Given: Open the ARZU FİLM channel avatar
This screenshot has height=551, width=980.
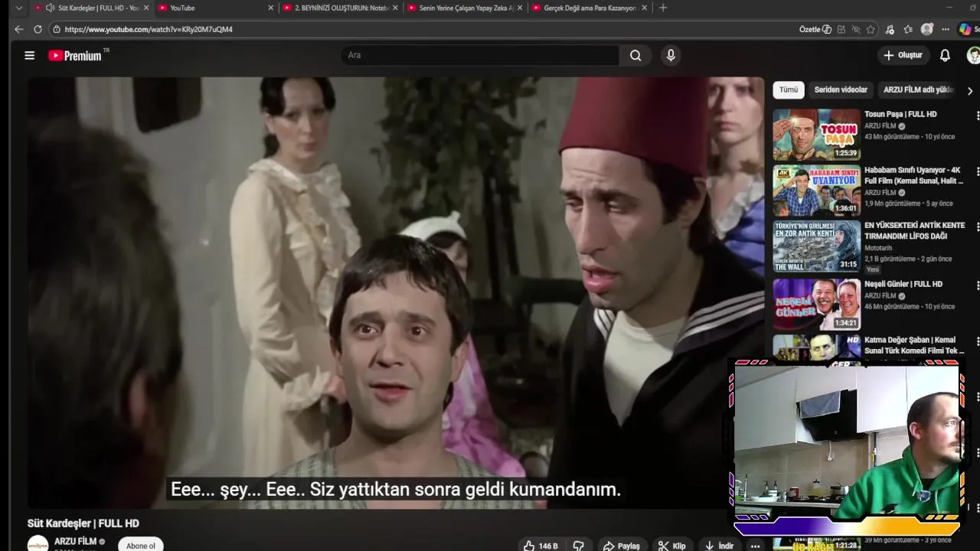Looking at the screenshot, I should click(x=38, y=544).
